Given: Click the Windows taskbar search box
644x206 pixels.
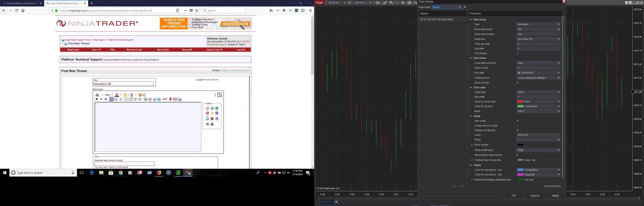Looking at the screenshot, I should pyautogui.click(x=43, y=173).
